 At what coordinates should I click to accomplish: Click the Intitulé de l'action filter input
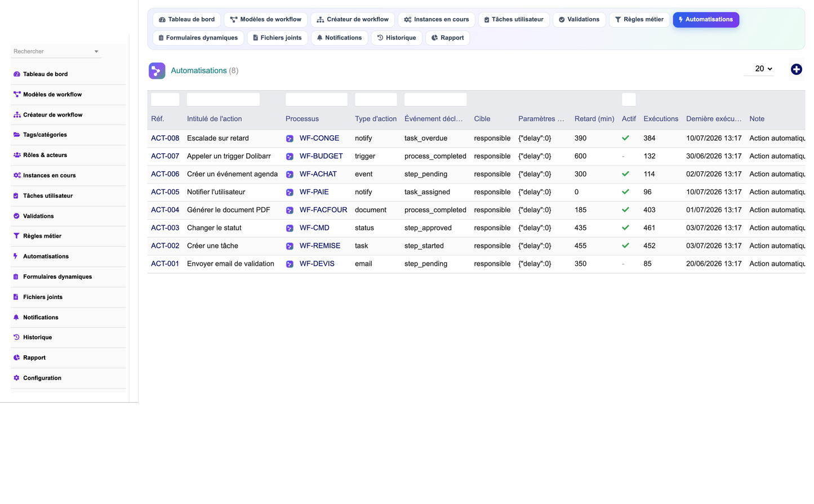pyautogui.click(x=223, y=100)
